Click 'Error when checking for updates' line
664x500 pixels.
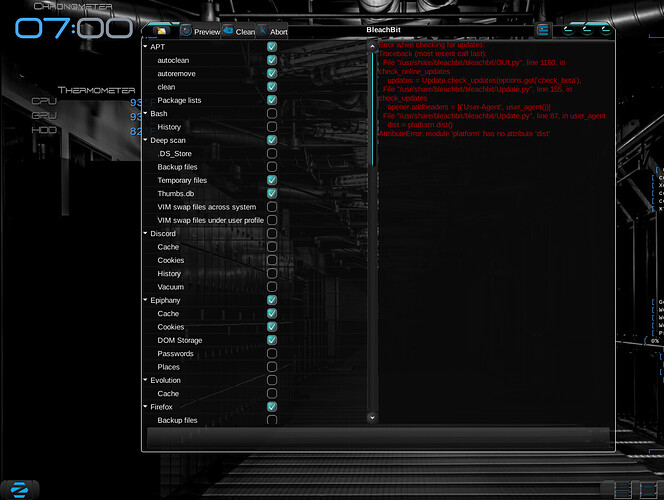[432, 45]
